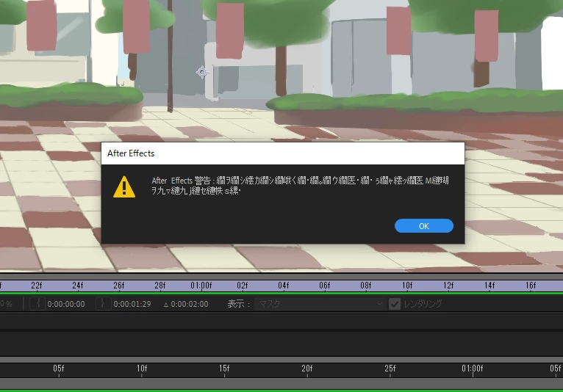563x392 pixels.
Task: Click the 01:00f mark on purple ruler
Action: [x=201, y=286]
